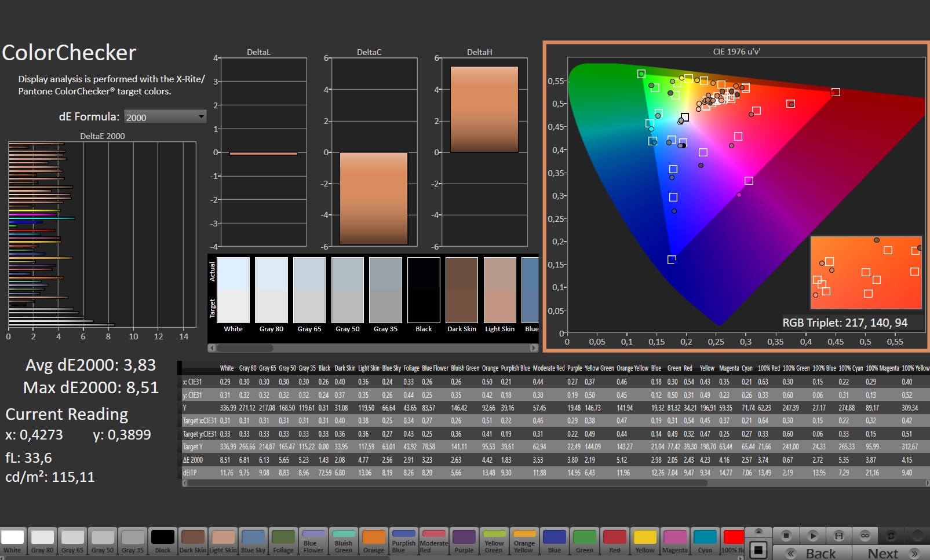Click the large black square pattern icon
The height and width of the screenshot is (560, 930).
click(x=758, y=549)
